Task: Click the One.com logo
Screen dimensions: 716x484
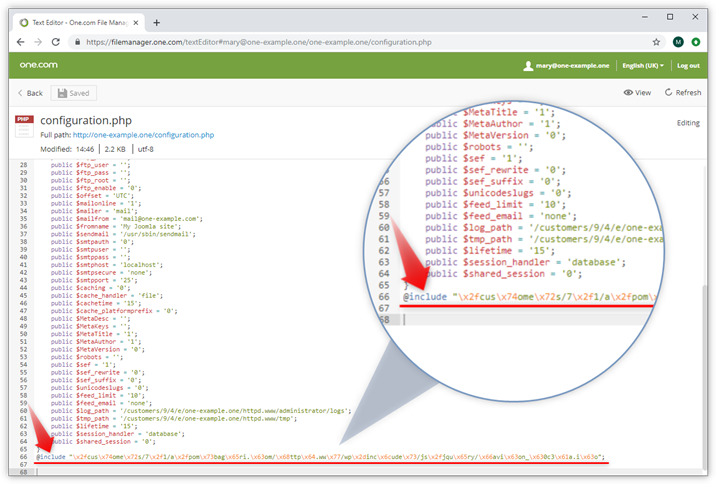Action: pyautogui.click(x=41, y=65)
